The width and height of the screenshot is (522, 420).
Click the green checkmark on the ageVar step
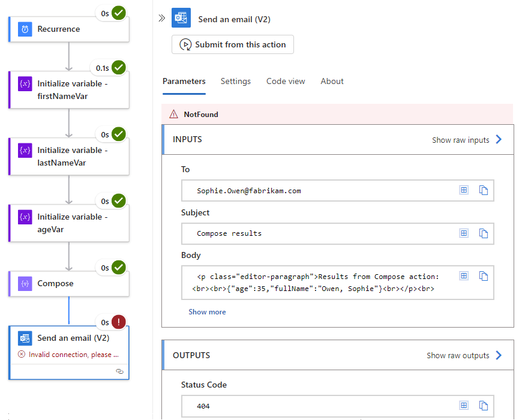click(x=118, y=201)
